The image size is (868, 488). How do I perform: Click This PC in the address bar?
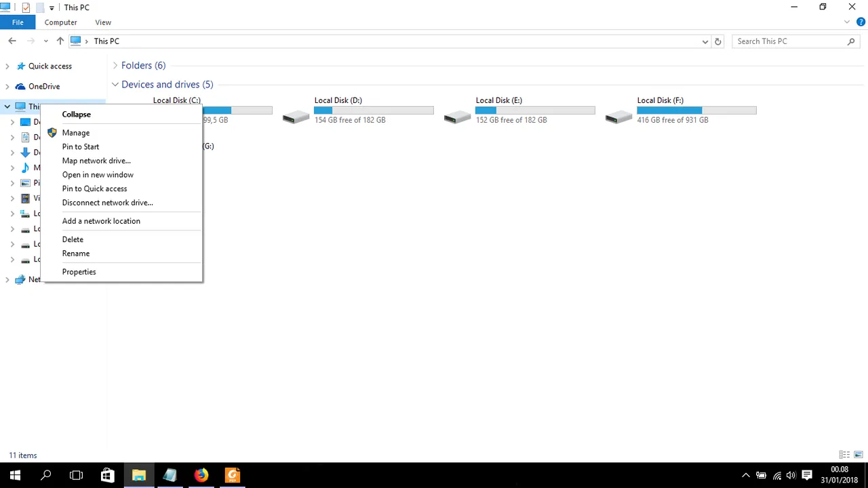point(106,41)
